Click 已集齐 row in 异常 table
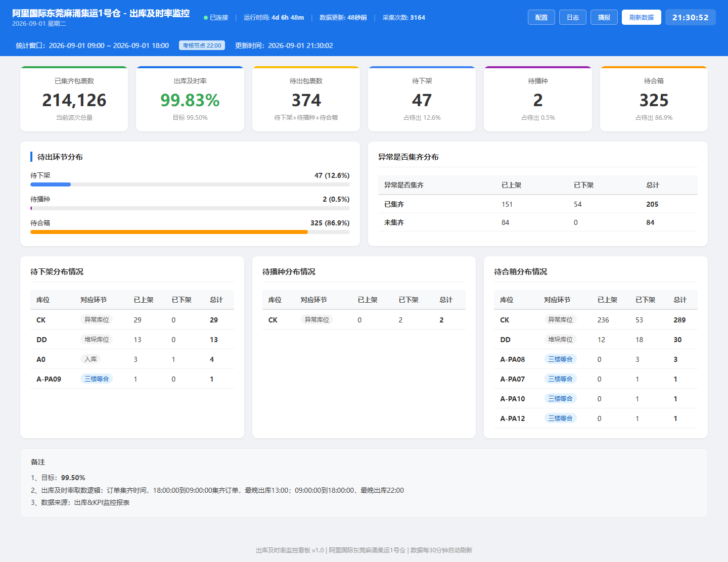This screenshot has height=562, width=728. (538, 204)
